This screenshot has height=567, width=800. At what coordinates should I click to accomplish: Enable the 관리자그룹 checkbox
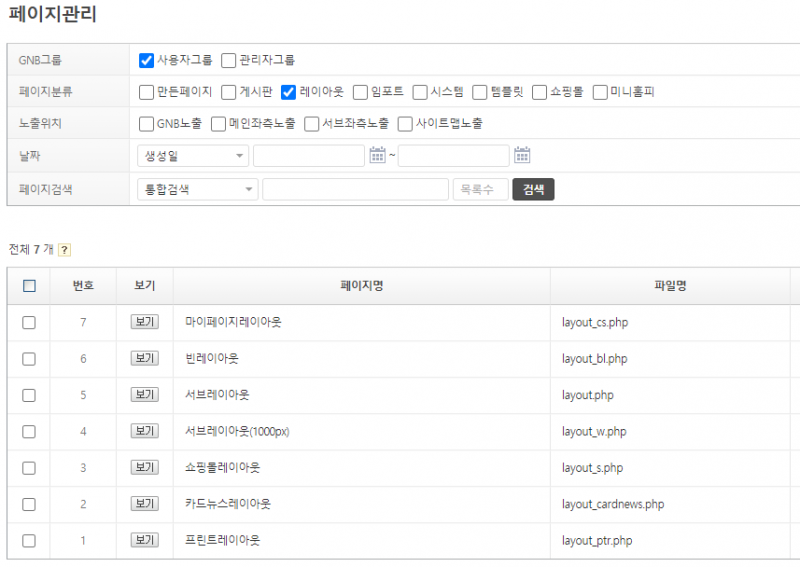[x=229, y=60]
